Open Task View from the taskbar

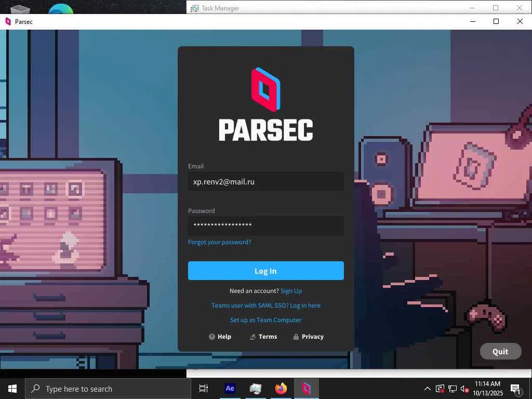click(203, 389)
